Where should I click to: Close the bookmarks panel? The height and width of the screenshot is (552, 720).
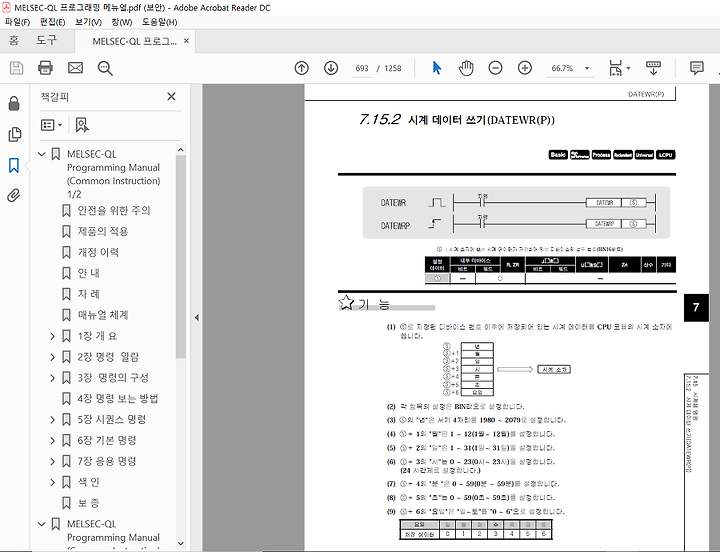(171, 96)
